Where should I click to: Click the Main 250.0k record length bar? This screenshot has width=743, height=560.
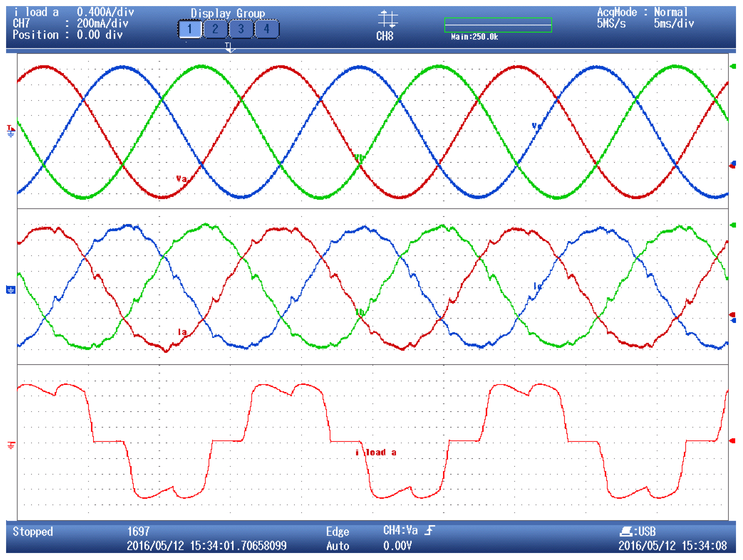coord(498,25)
